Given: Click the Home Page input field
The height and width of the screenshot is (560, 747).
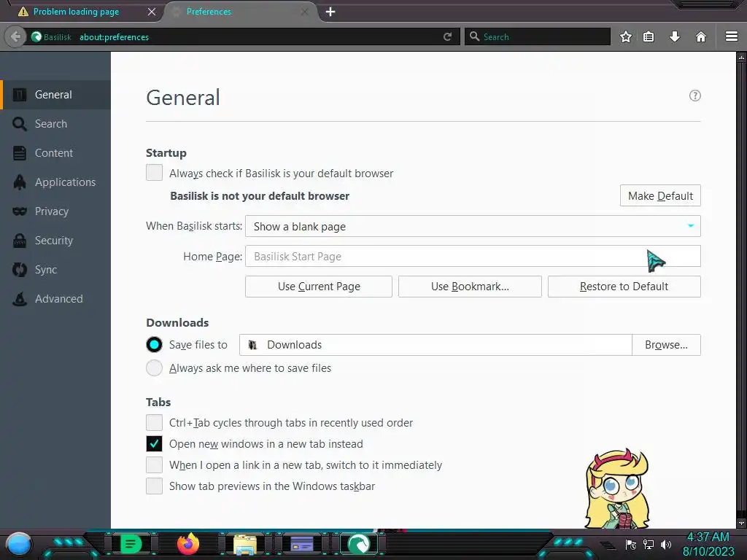Looking at the screenshot, I should point(473,256).
